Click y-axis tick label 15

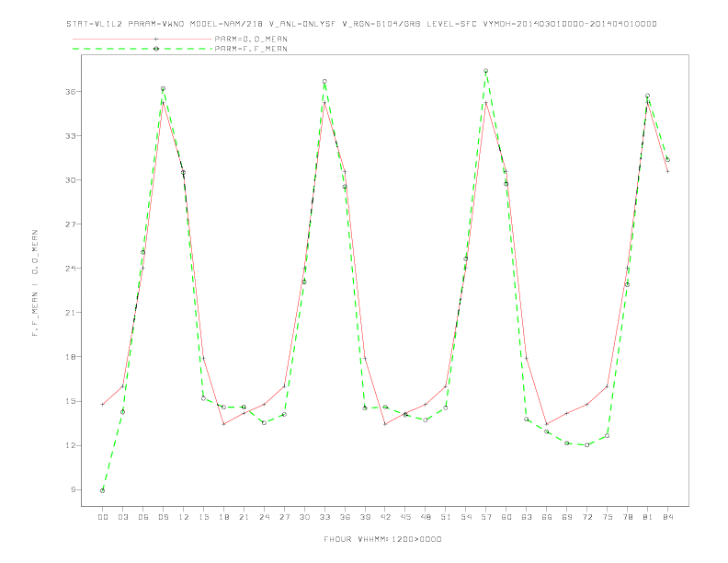click(71, 401)
